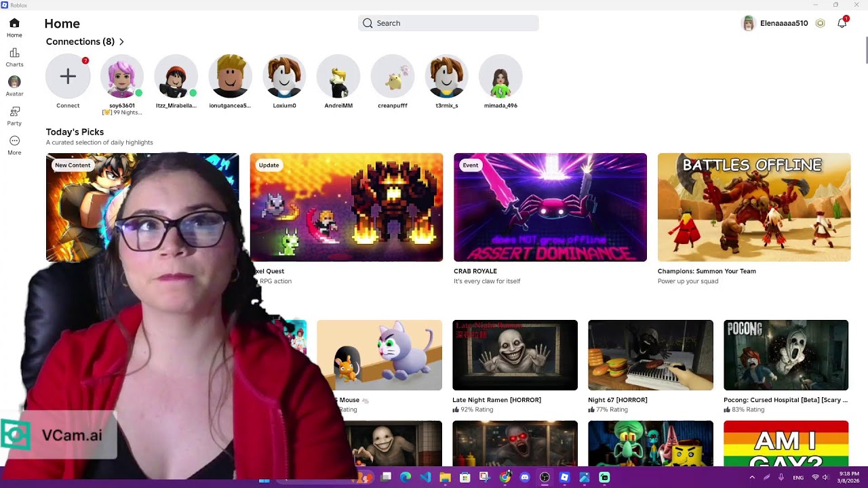Open the notifications bell
Screen dimensions: 868x488
click(x=842, y=23)
